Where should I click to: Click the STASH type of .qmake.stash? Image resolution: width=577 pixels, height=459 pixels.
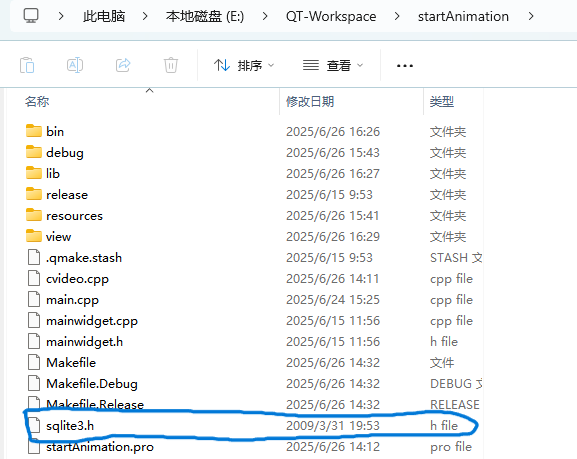click(x=456, y=258)
